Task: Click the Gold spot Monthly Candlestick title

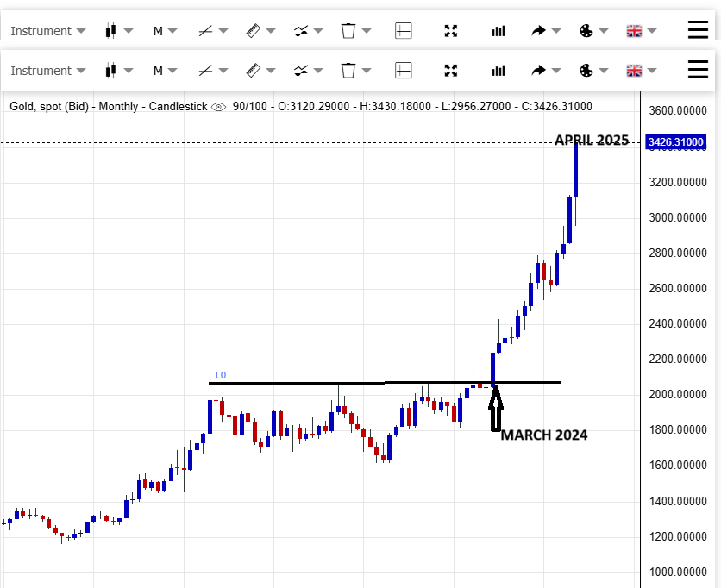Action: [109, 107]
